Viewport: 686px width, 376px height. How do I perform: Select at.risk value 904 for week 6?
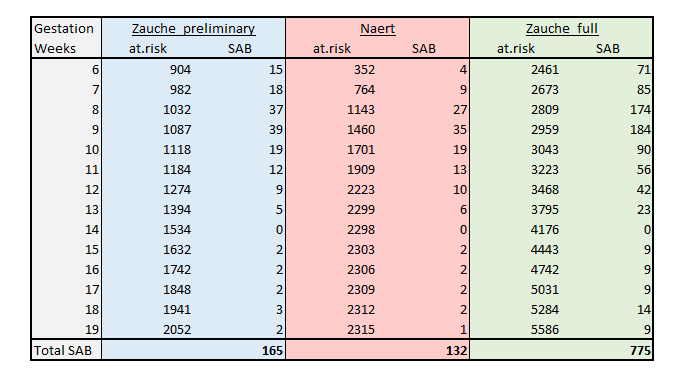(x=180, y=70)
